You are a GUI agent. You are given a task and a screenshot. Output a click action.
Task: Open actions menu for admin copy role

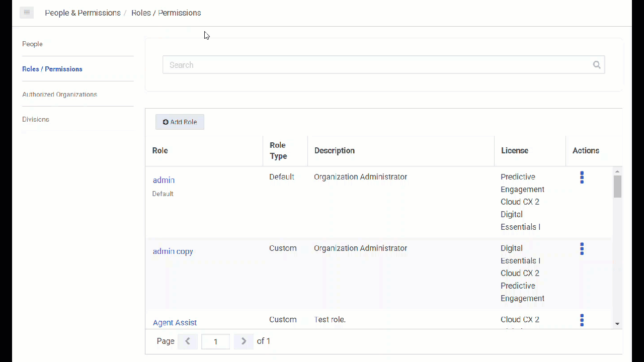click(582, 249)
